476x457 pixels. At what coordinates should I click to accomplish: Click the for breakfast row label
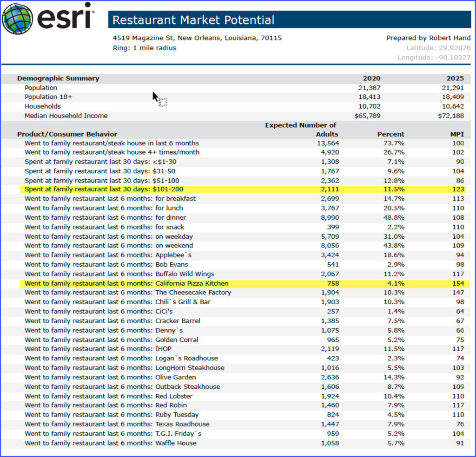(x=110, y=199)
